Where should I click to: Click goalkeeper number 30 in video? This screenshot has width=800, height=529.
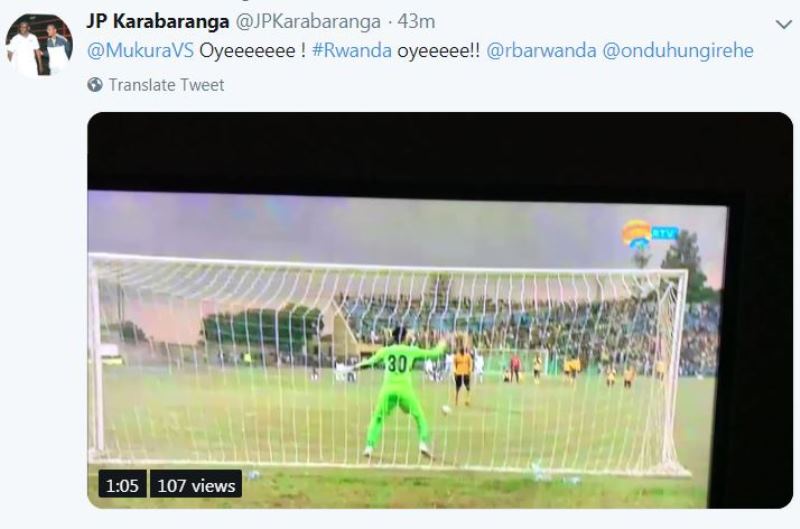click(397, 363)
